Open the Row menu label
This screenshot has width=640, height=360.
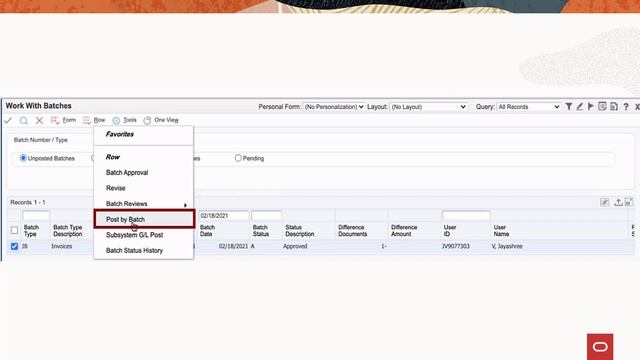pos(99,120)
